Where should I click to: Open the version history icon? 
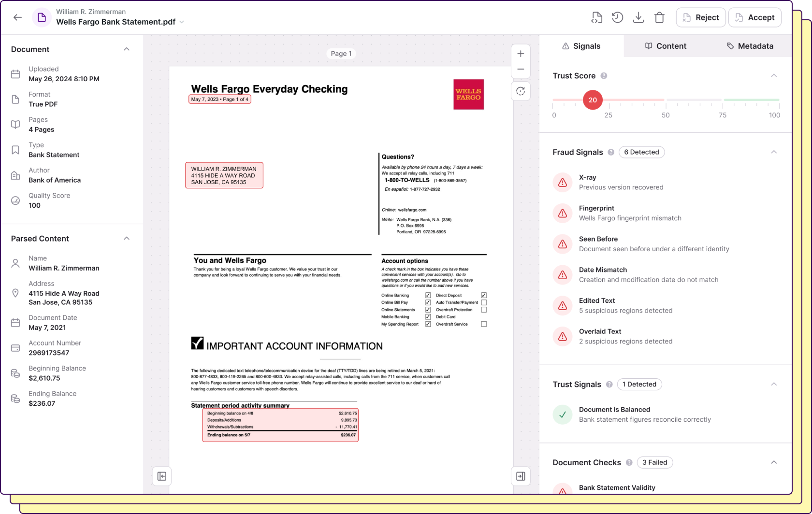pyautogui.click(x=617, y=17)
